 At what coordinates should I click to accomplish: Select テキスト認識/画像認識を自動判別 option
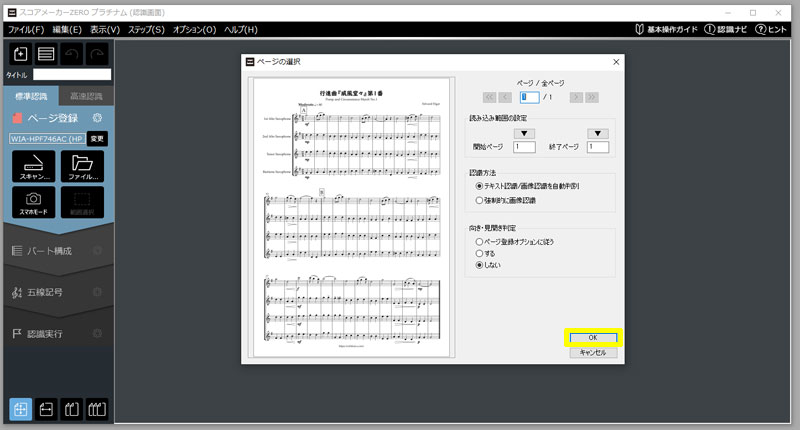point(528,186)
